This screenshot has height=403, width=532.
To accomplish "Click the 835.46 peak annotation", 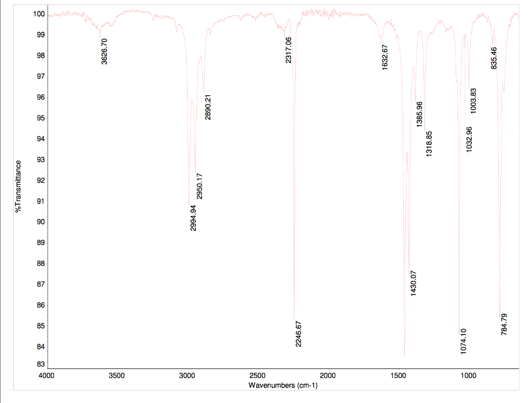I will pos(494,57).
